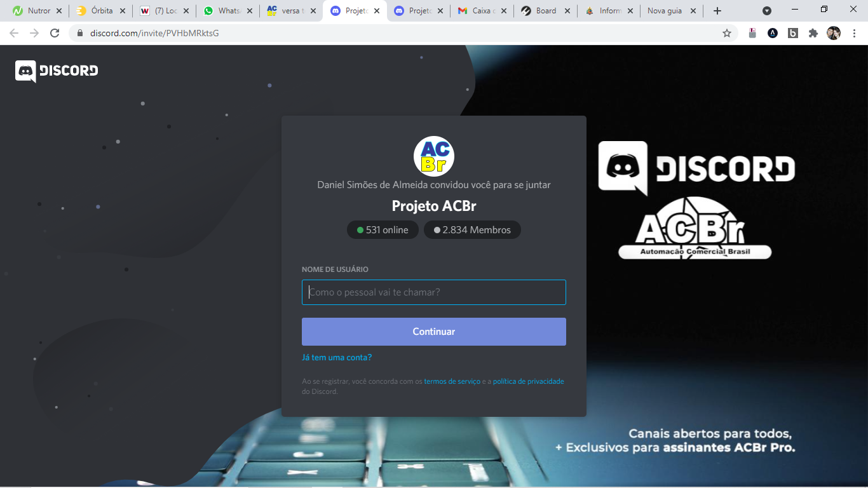Click the 2.834 Membros badge
The image size is (868, 488).
coord(472,230)
